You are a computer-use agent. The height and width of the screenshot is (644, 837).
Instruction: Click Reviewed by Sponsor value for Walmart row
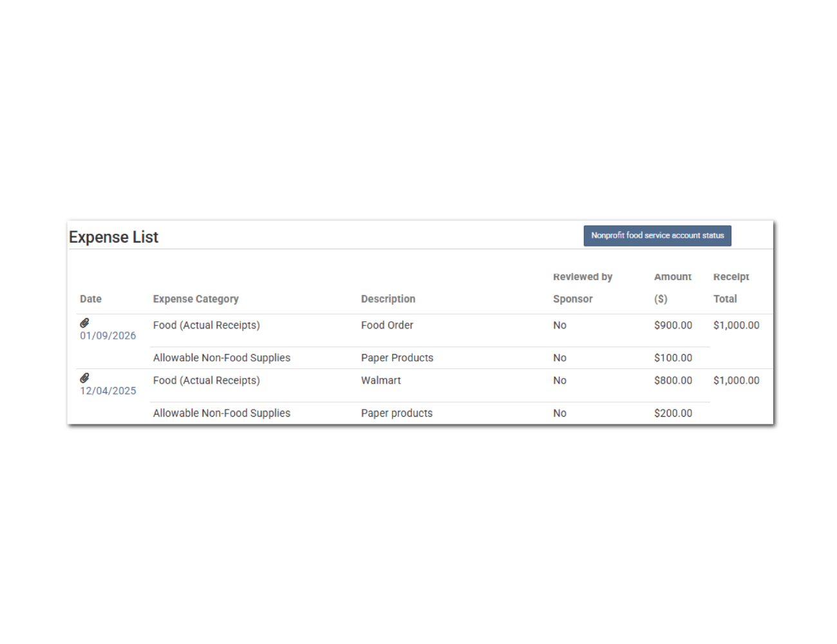coord(560,381)
